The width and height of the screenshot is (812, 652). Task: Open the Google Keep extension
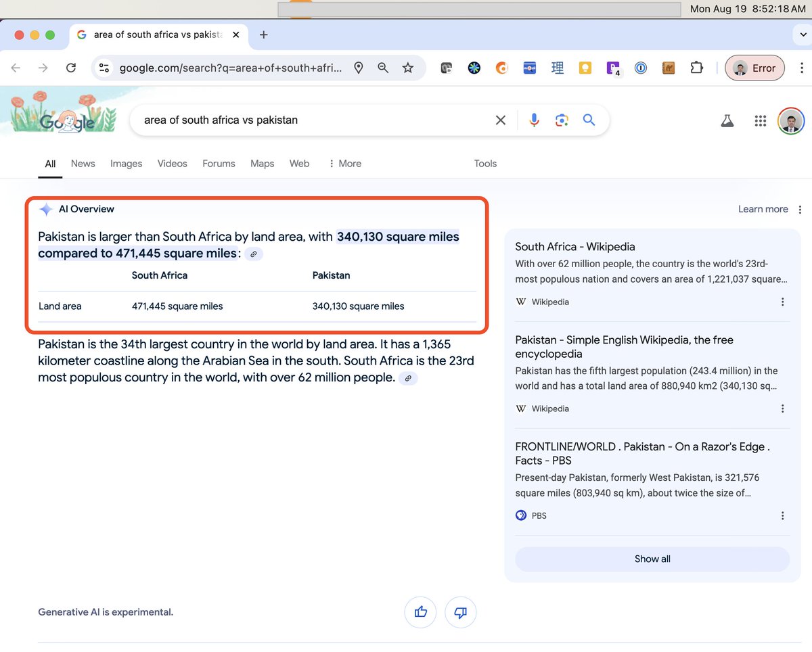[585, 68]
